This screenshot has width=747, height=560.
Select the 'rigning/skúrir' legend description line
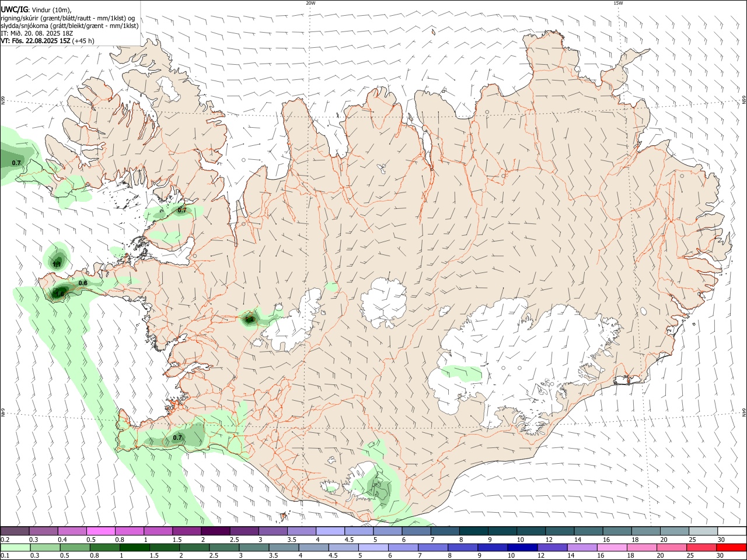tap(67, 18)
